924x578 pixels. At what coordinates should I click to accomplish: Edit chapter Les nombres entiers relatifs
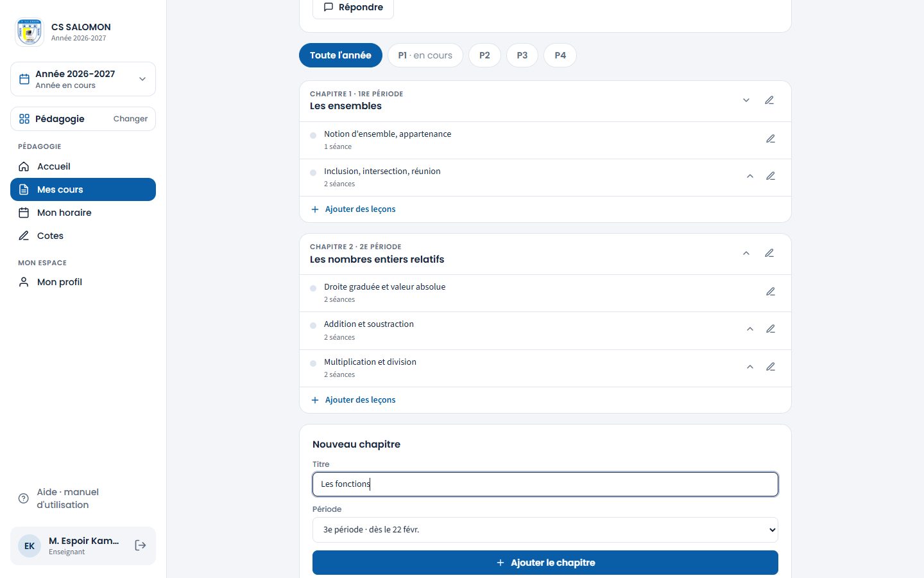769,253
